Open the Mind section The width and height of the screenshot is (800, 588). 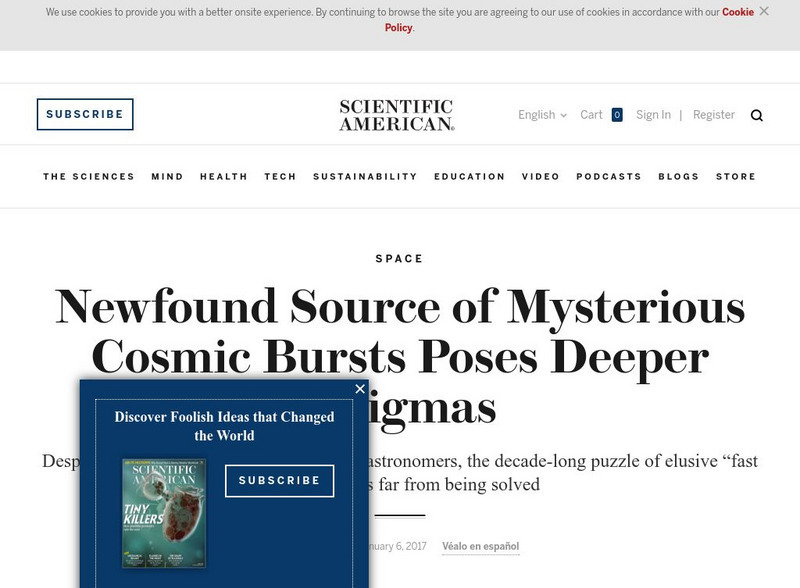point(167,177)
